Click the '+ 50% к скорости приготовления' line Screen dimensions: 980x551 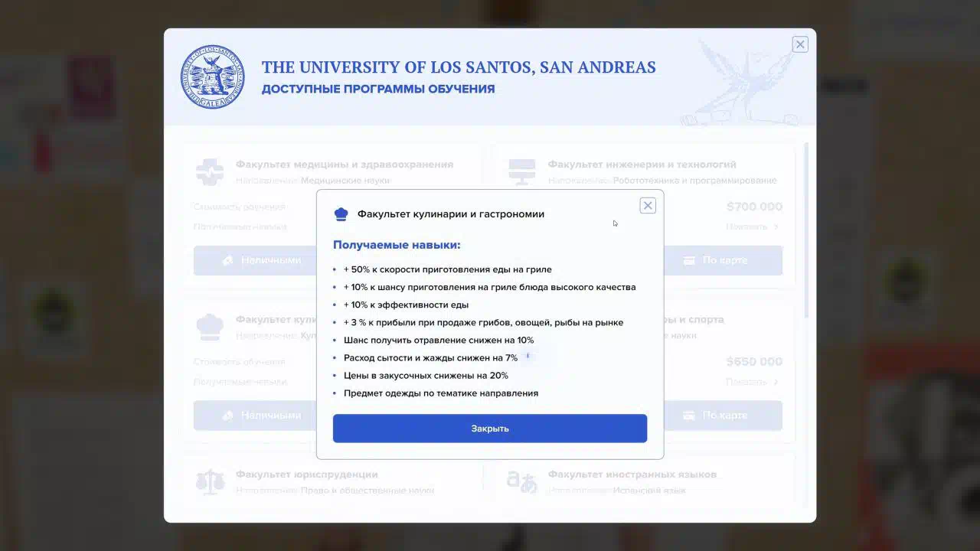click(447, 269)
